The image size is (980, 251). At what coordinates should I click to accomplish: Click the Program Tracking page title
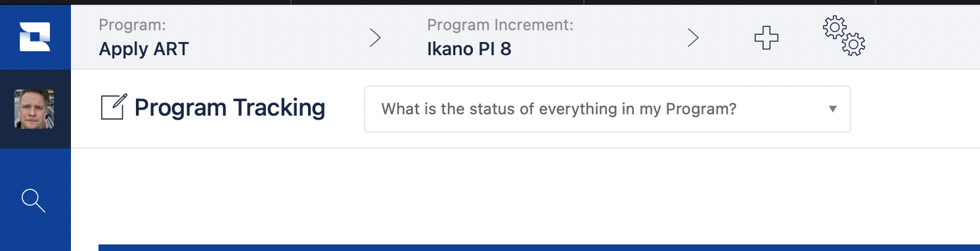(x=230, y=107)
